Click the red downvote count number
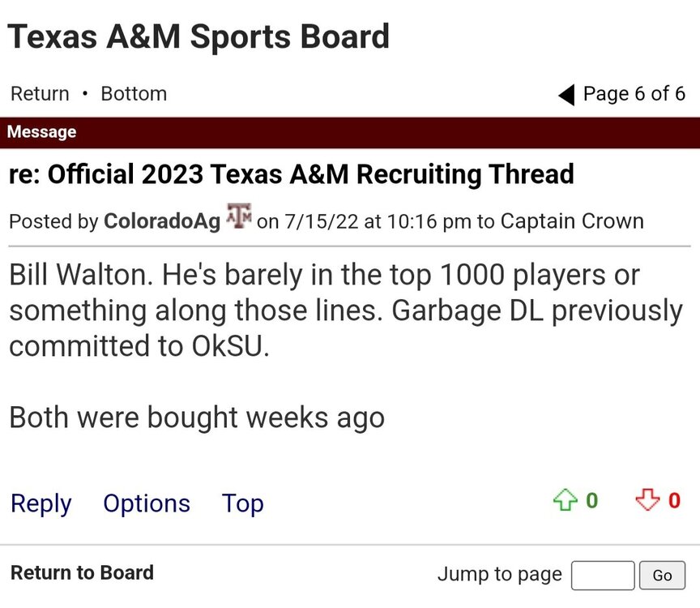 click(674, 501)
